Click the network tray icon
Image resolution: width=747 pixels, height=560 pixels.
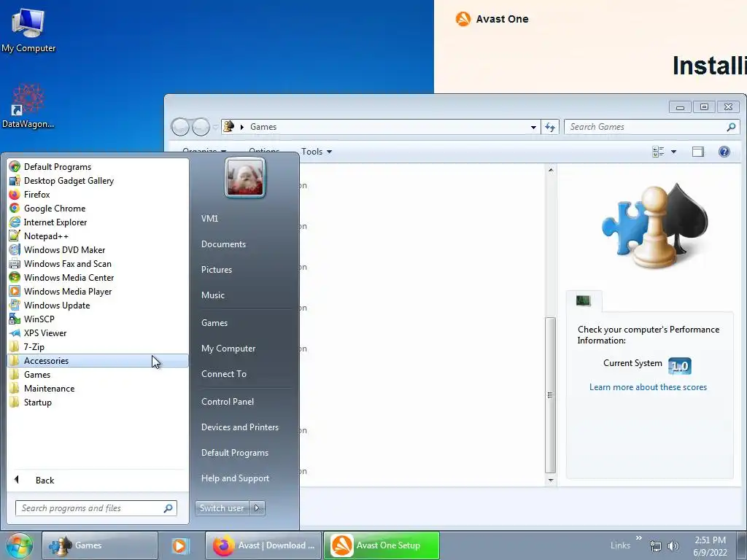[x=656, y=546]
